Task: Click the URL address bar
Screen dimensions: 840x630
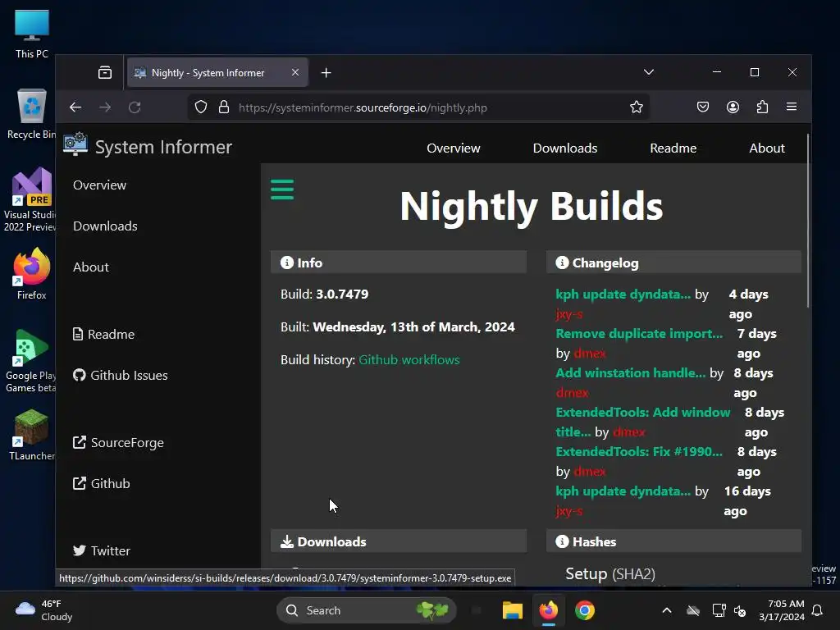Action: click(x=418, y=107)
